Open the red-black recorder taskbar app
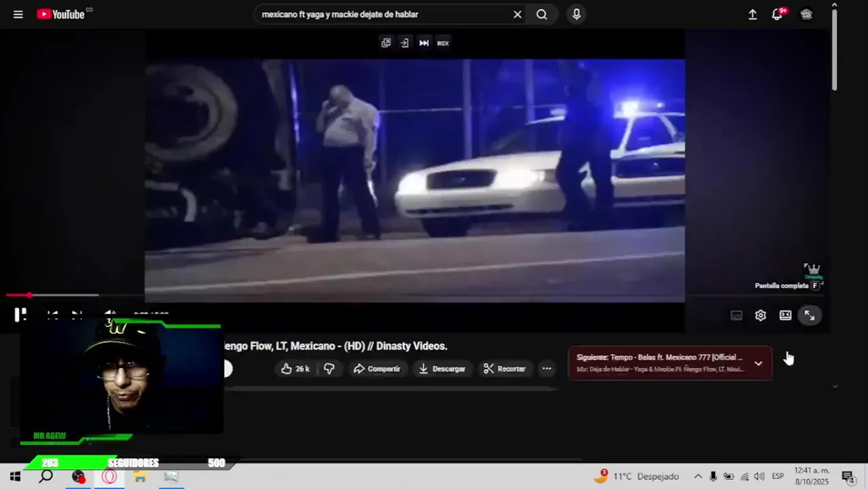The width and height of the screenshot is (868, 489). click(79, 477)
